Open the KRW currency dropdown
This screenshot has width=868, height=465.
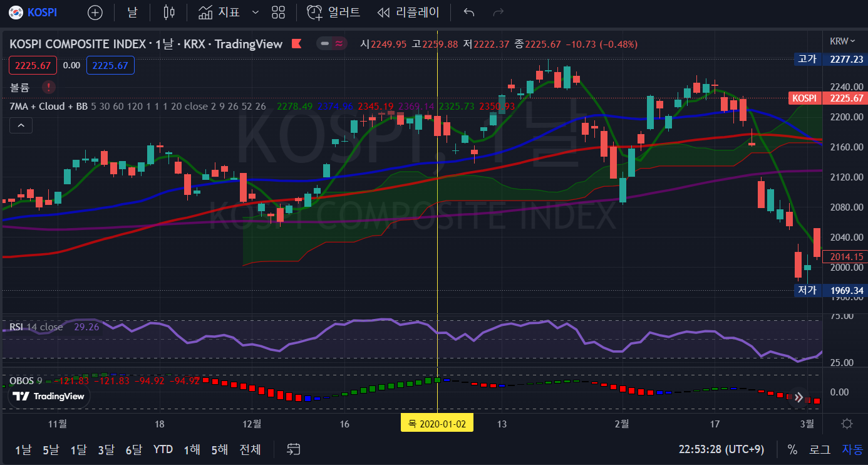click(x=842, y=41)
